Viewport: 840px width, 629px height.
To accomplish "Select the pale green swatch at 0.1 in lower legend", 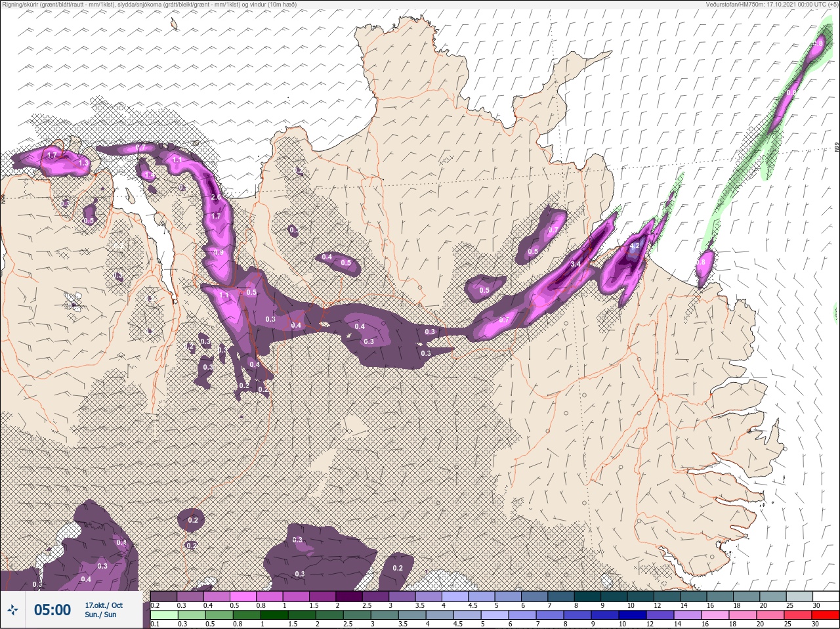I will pos(163,615).
